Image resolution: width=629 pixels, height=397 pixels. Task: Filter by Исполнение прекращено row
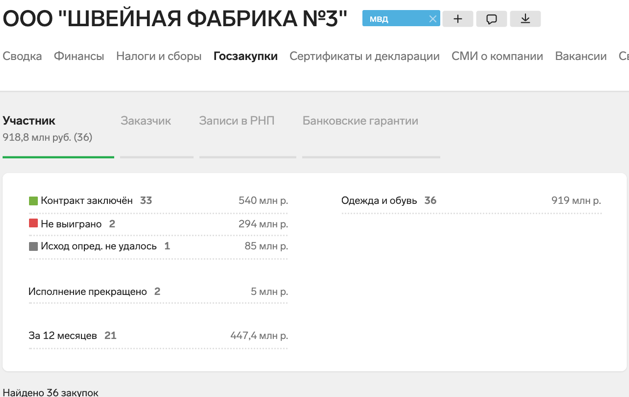tap(158, 292)
